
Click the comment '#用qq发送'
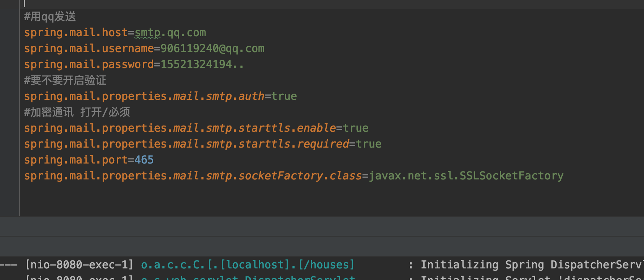50,17
